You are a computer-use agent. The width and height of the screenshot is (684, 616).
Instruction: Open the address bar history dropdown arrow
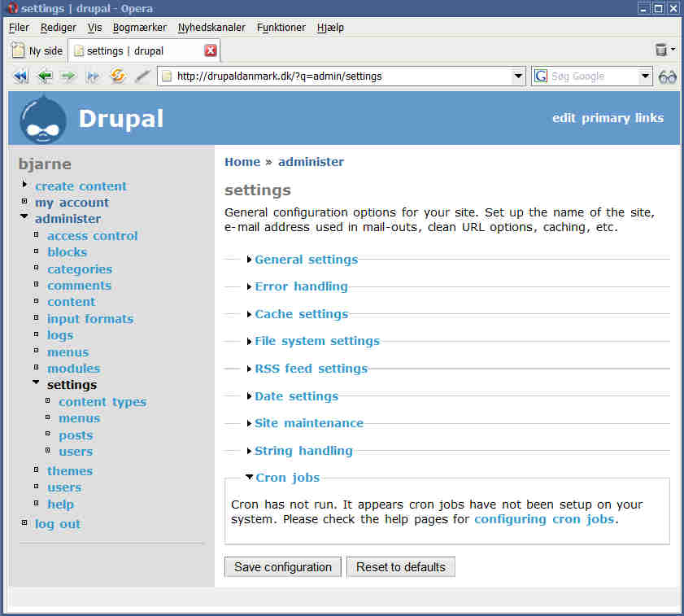pyautogui.click(x=518, y=76)
